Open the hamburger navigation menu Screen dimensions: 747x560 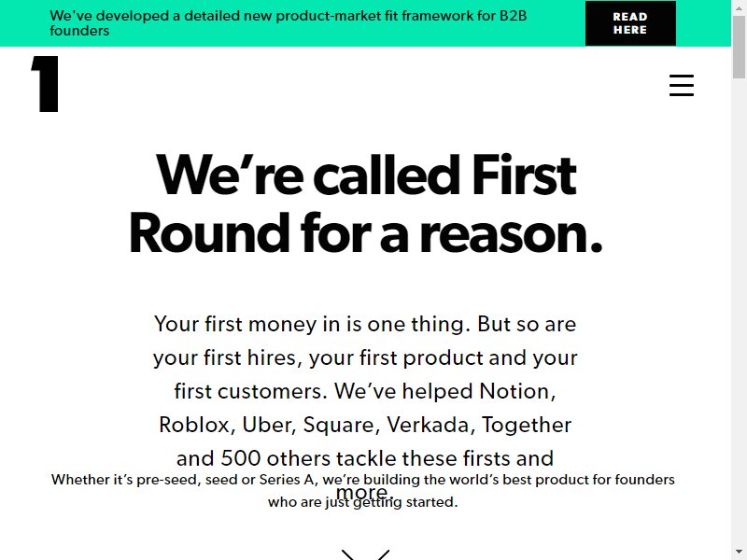tap(682, 85)
